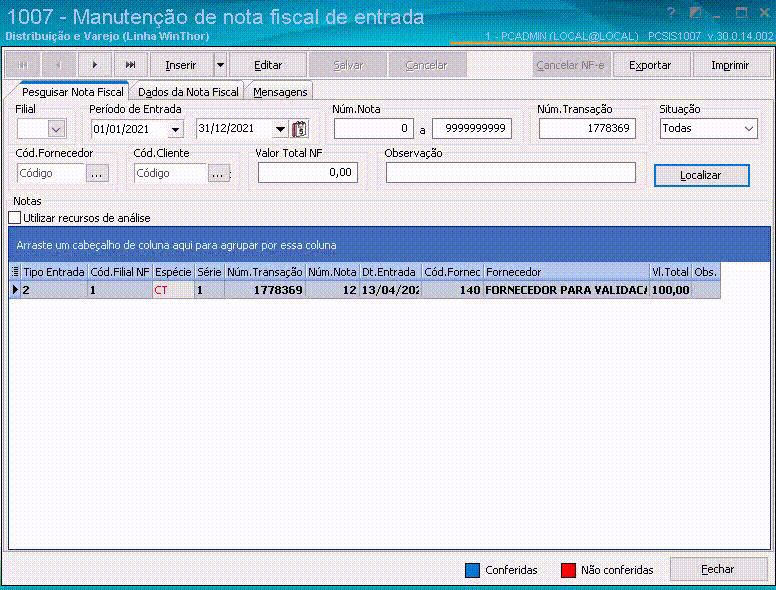Sort by Cód.Filial NF column header
Viewport: 776px width, 590px height.
coord(120,272)
